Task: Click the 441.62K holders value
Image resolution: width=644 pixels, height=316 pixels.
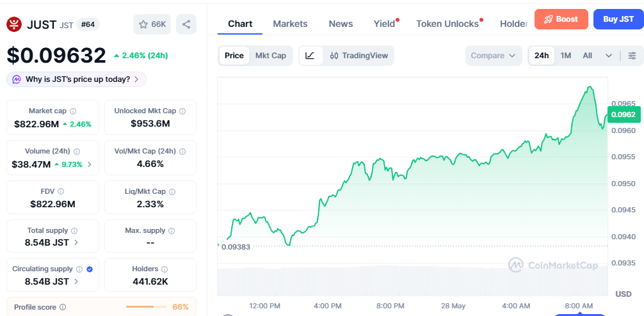Action: point(150,281)
